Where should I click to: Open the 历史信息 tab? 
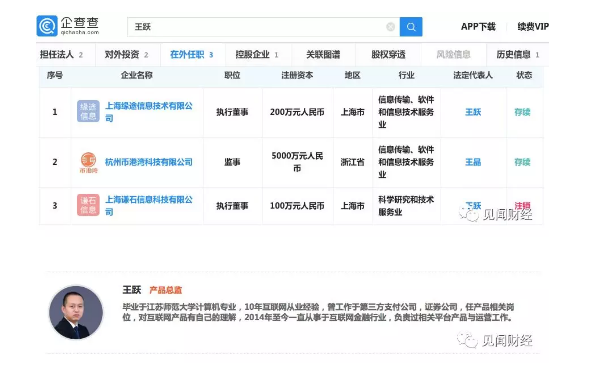click(x=518, y=55)
